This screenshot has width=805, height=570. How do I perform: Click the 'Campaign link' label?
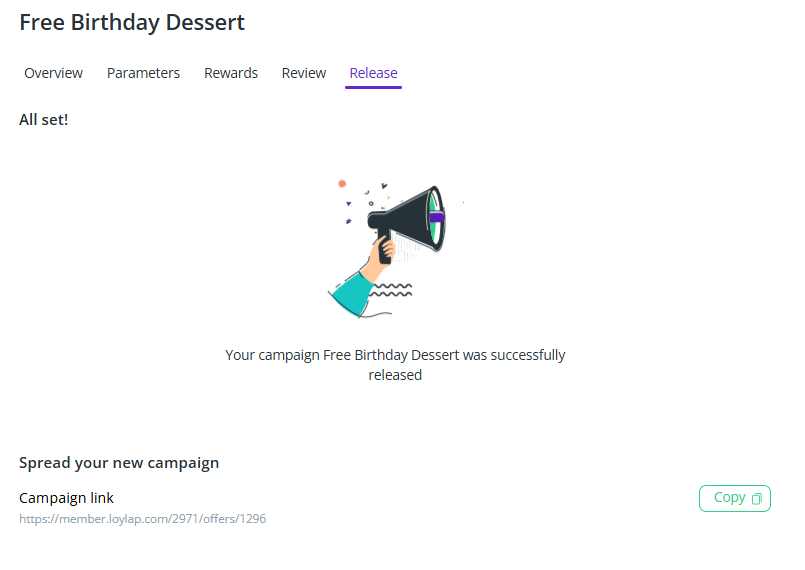[x=67, y=498]
